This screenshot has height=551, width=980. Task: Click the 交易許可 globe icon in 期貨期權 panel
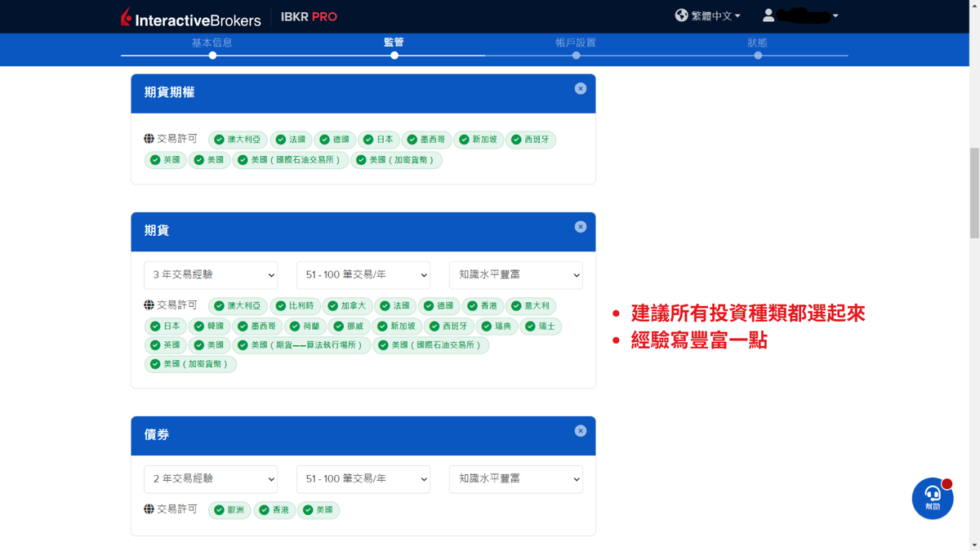(149, 139)
